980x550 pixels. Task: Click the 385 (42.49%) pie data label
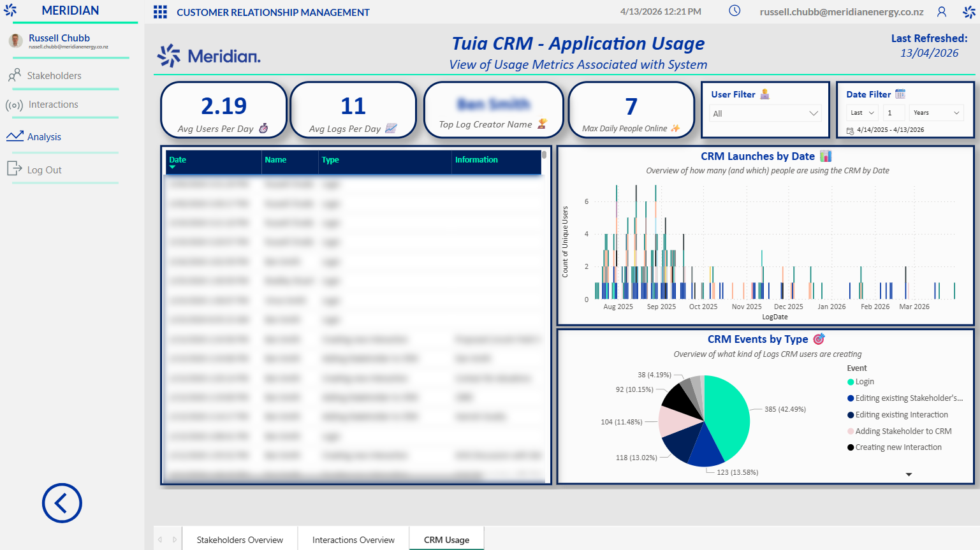click(x=785, y=409)
